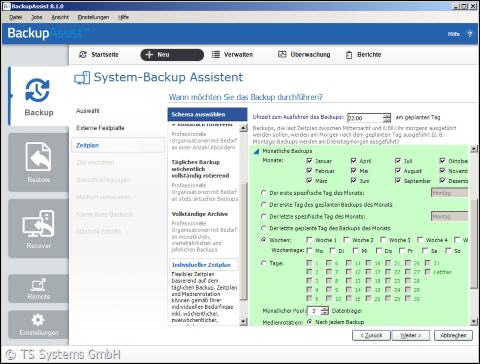Screen dimensions: 480x364
Task: Click schedule panel scrollbar up arrow
Action: pos(474,149)
